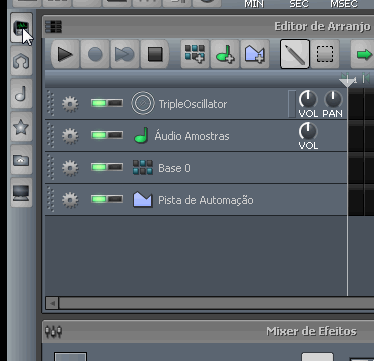The image size is (374, 361).
Task: Open gear menu for TripleOscillator track
Action: (70, 104)
